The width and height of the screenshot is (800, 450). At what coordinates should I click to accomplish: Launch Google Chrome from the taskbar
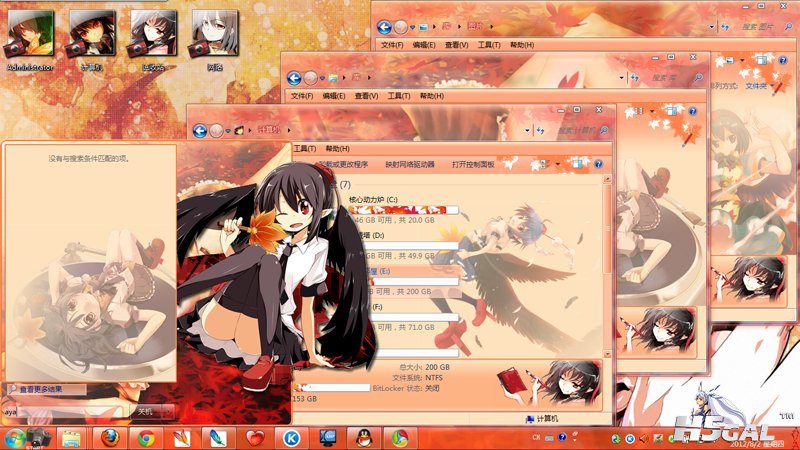[x=147, y=437]
